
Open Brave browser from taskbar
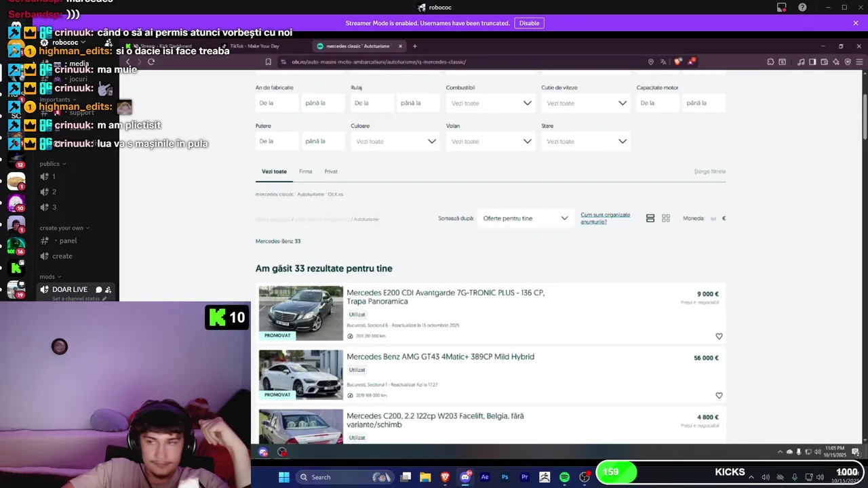pos(445,477)
